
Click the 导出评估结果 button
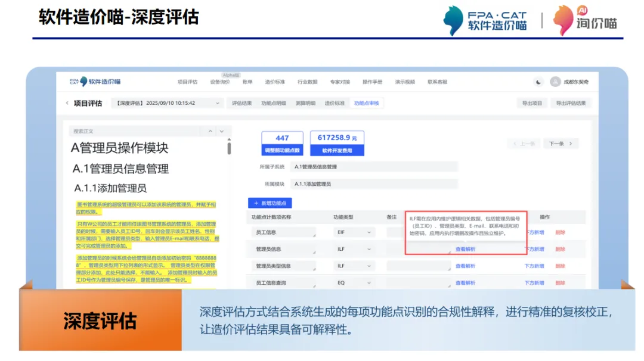[571, 104]
